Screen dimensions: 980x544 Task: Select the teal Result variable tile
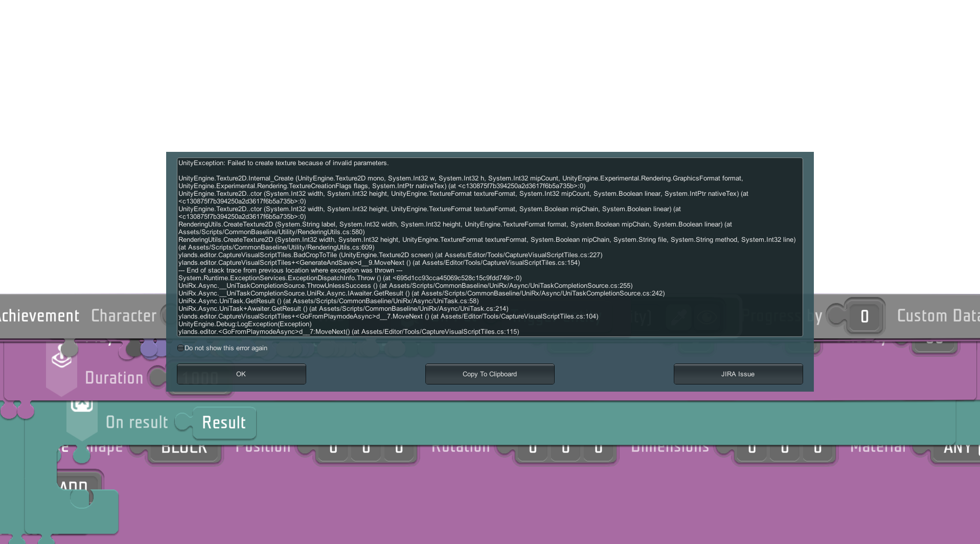224,423
